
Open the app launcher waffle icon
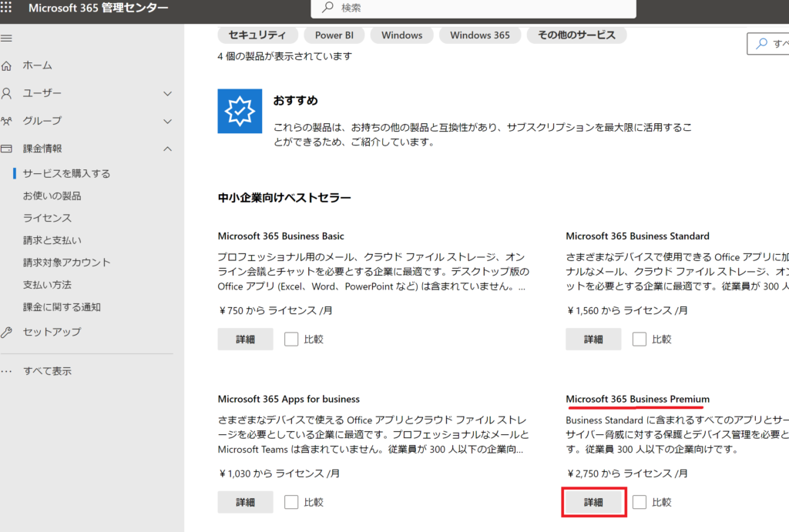[6, 7]
